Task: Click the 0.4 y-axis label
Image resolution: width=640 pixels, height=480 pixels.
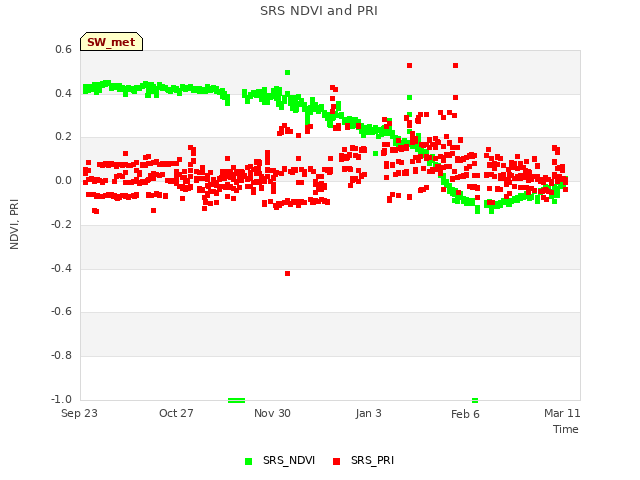Action: (63, 93)
